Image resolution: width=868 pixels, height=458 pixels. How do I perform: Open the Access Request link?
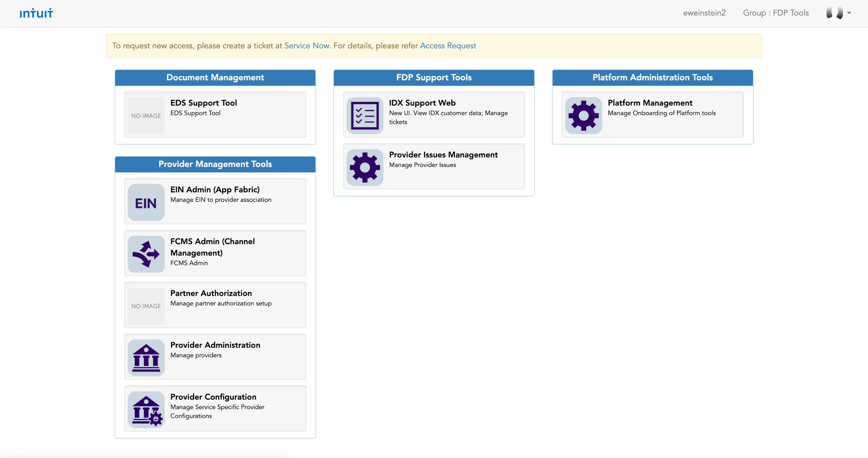448,45
